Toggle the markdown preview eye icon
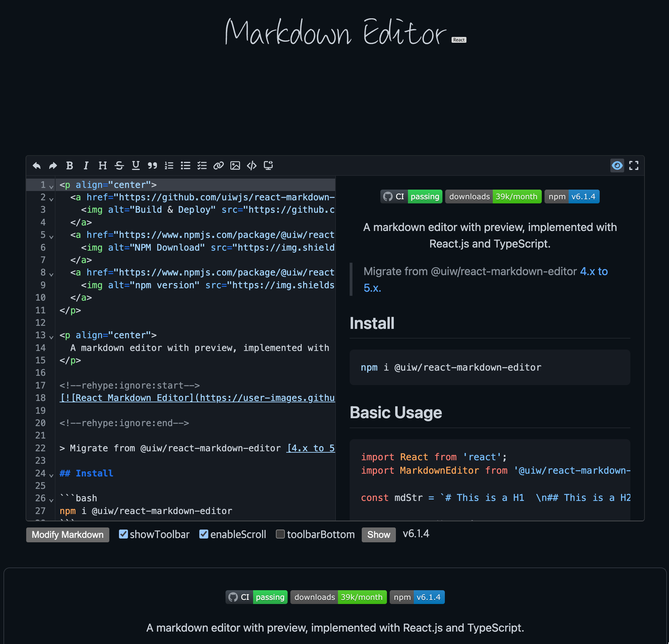The width and height of the screenshot is (669, 644). 617,166
